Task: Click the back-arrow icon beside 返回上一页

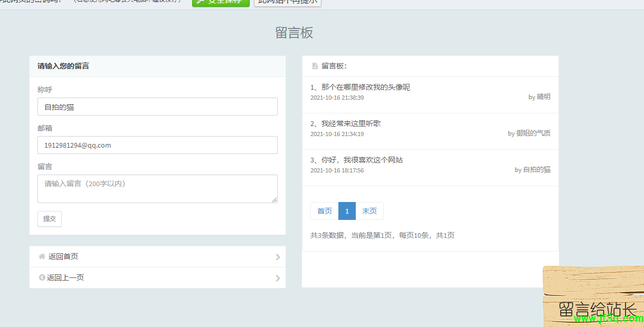Action: (x=42, y=277)
